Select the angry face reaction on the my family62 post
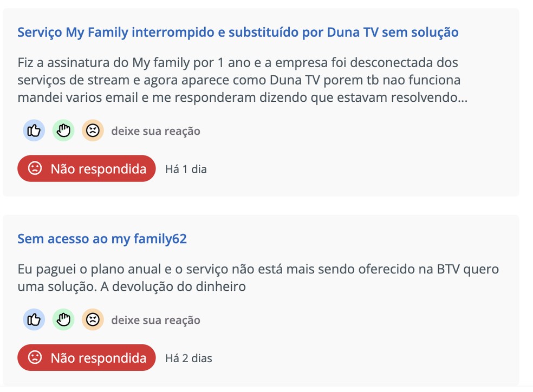This screenshot has height=392, width=533. point(93,319)
